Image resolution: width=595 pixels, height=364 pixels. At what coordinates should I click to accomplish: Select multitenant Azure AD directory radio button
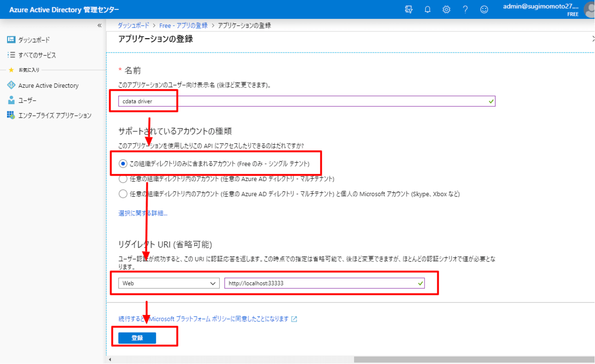pyautogui.click(x=123, y=179)
